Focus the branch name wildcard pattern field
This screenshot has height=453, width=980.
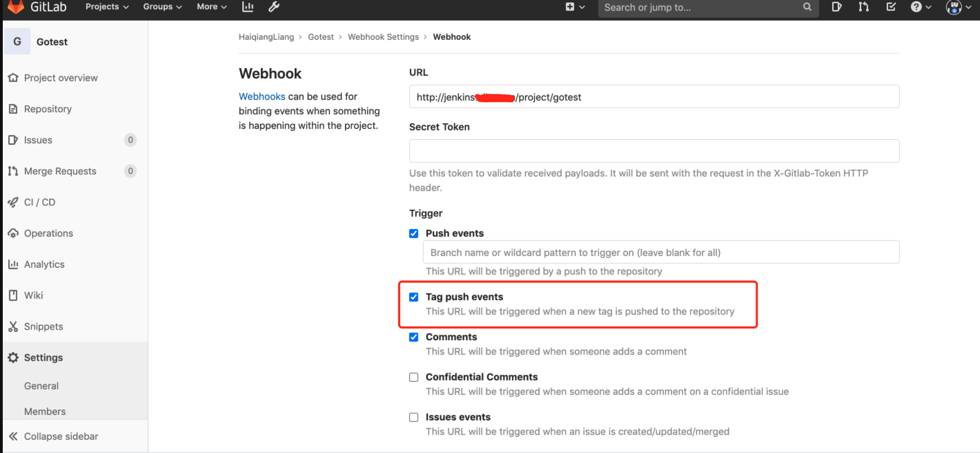click(x=661, y=252)
